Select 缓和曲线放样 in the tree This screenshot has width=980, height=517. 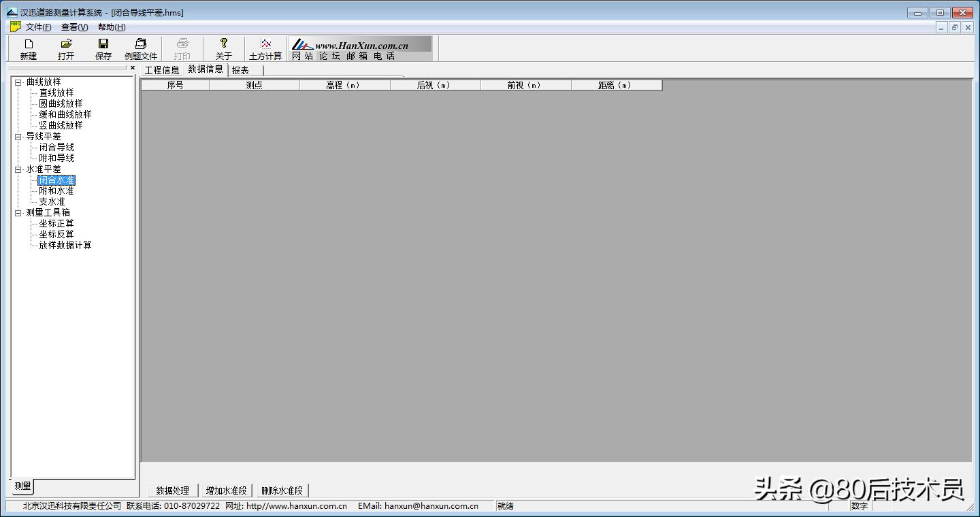[65, 114]
